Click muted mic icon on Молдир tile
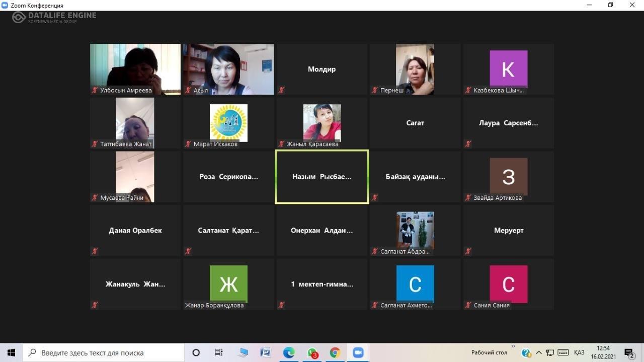Image resolution: width=644 pixels, height=362 pixels. coord(281,90)
